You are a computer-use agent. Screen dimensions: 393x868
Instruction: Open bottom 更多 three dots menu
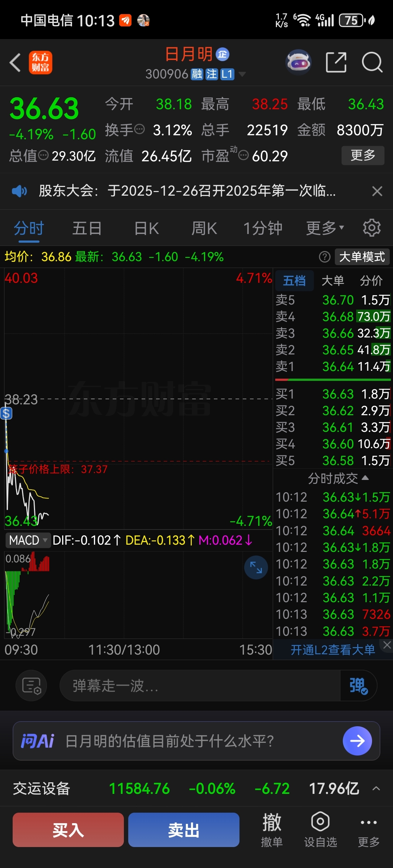pyautogui.click(x=368, y=830)
